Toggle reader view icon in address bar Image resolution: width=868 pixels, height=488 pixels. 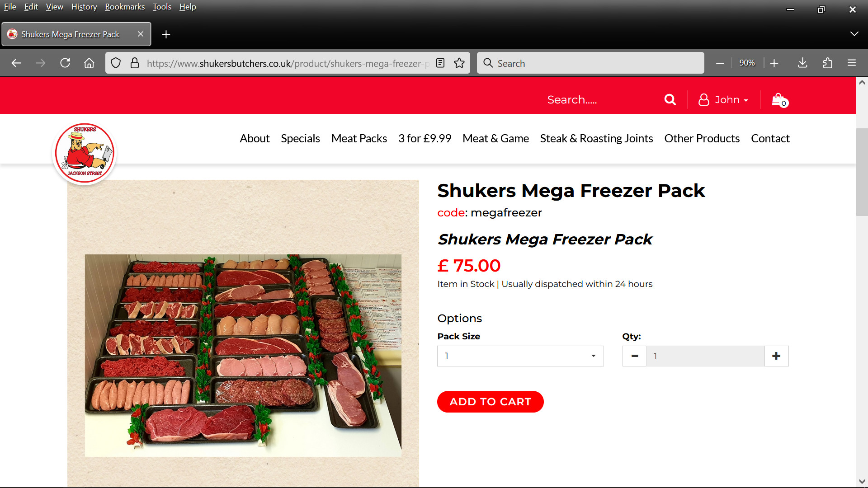(440, 63)
